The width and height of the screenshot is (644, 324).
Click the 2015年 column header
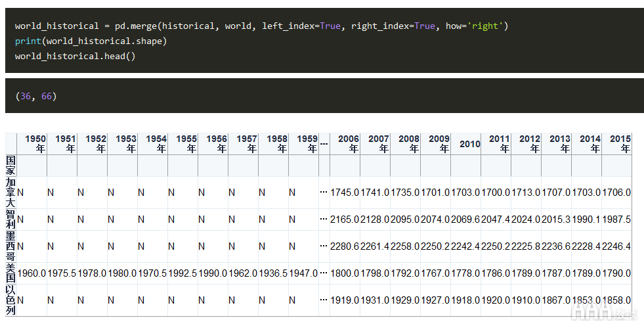[x=616, y=144]
